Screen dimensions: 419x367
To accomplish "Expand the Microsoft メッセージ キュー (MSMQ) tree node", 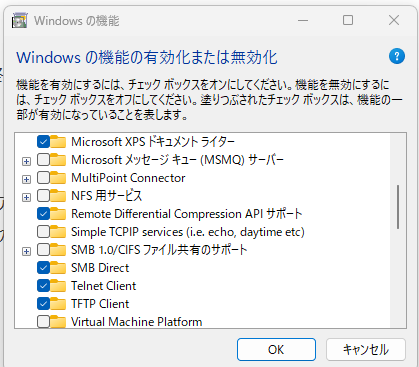I will (x=26, y=162).
